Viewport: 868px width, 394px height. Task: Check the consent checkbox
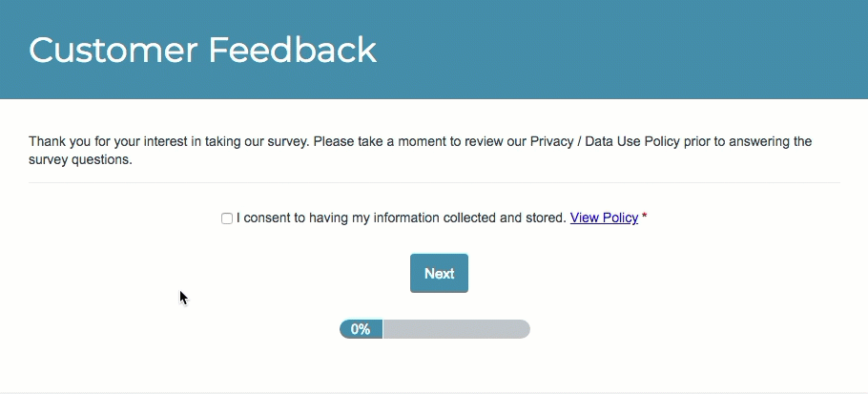tap(227, 218)
